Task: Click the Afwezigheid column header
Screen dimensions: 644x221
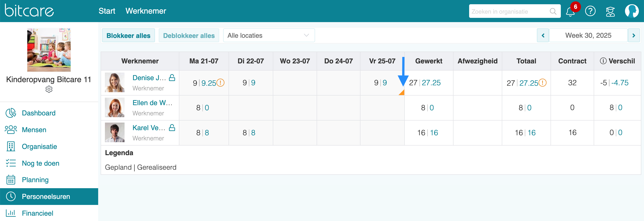Action: (477, 61)
